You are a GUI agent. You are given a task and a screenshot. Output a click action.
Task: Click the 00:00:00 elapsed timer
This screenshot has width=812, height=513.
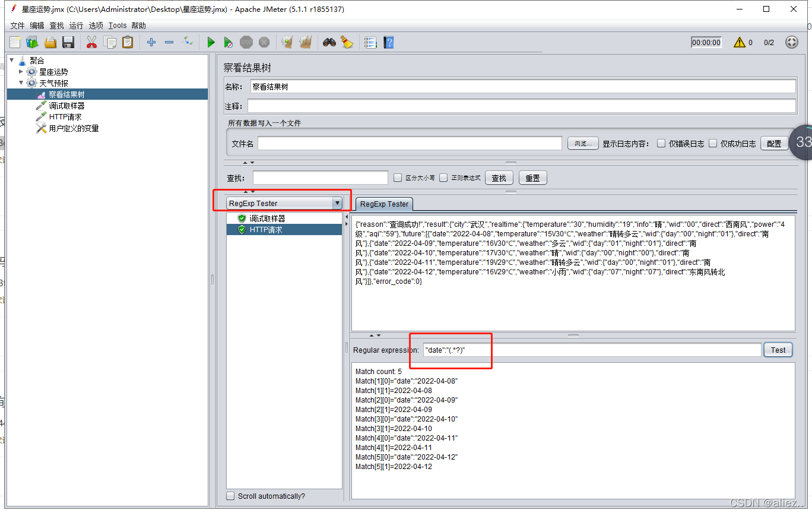coord(706,43)
